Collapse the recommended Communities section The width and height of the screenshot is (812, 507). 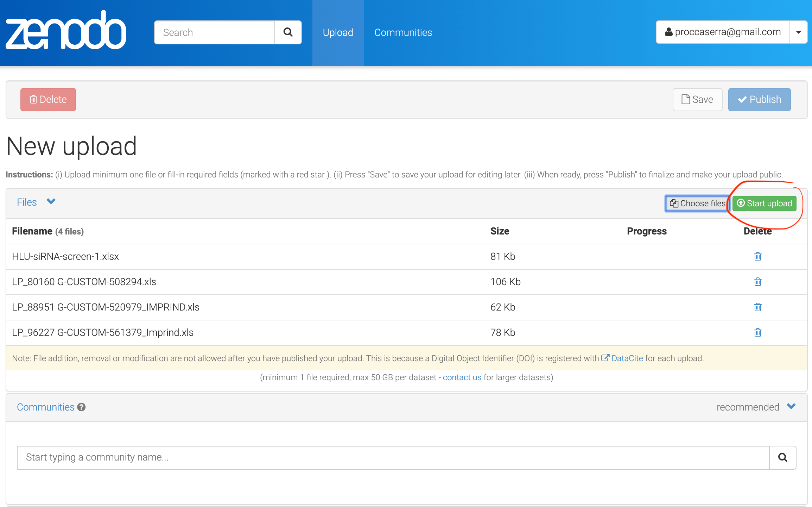click(791, 406)
